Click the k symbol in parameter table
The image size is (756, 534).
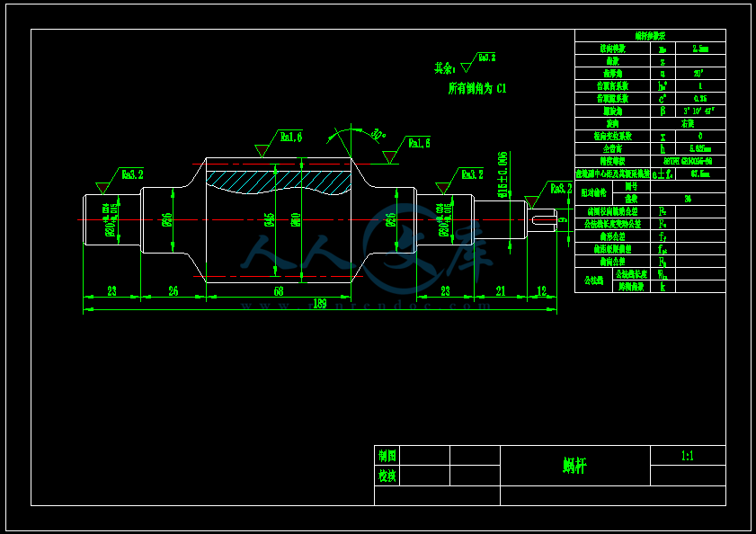[663, 287]
